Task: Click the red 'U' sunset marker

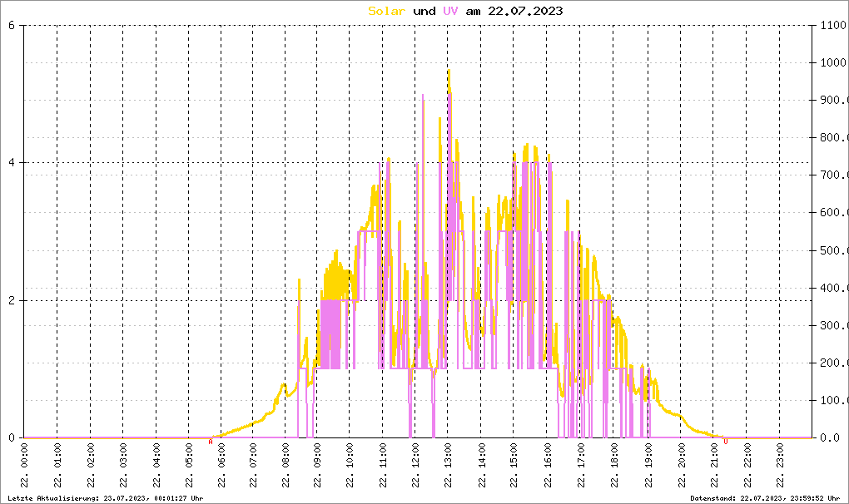Action: pyautogui.click(x=726, y=442)
